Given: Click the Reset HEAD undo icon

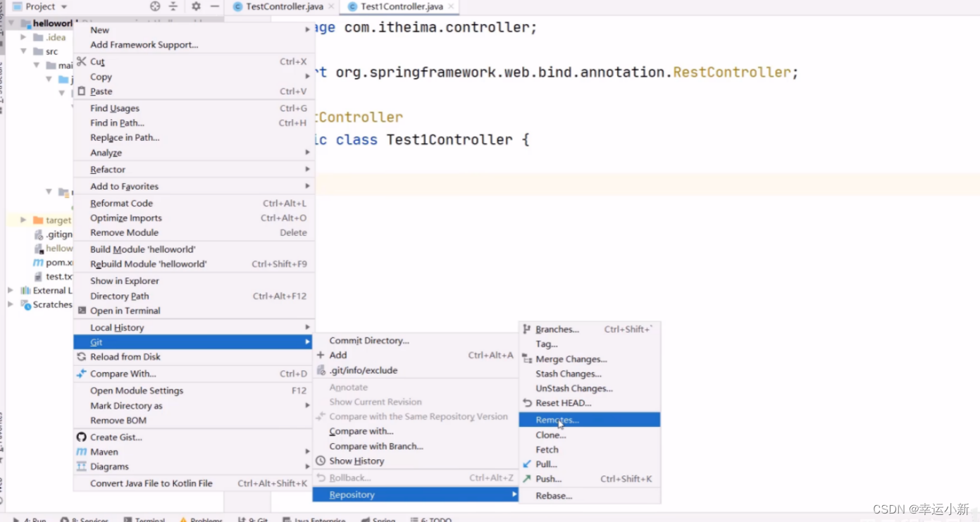Looking at the screenshot, I should click(x=527, y=403).
